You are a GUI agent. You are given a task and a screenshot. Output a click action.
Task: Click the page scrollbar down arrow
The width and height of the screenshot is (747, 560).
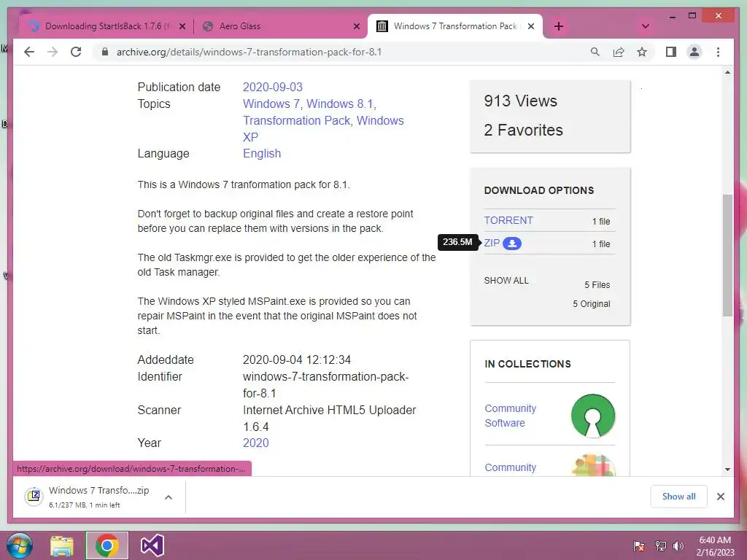pyautogui.click(x=727, y=470)
